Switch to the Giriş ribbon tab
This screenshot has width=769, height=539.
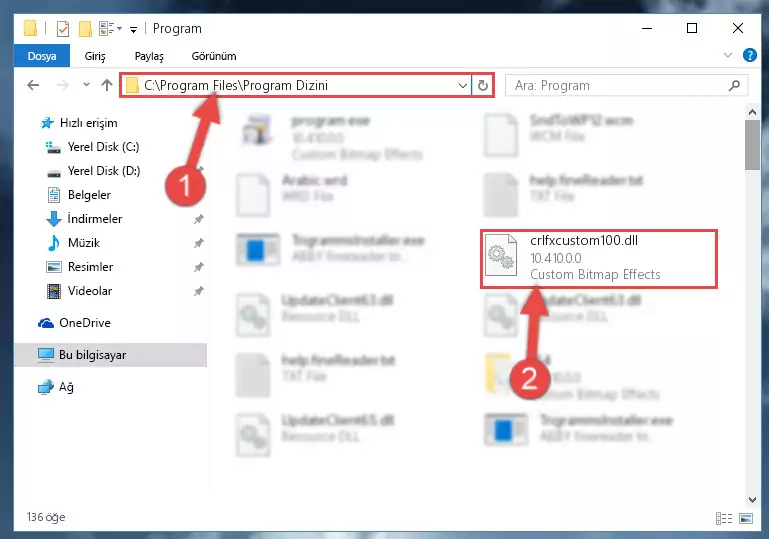(x=95, y=56)
